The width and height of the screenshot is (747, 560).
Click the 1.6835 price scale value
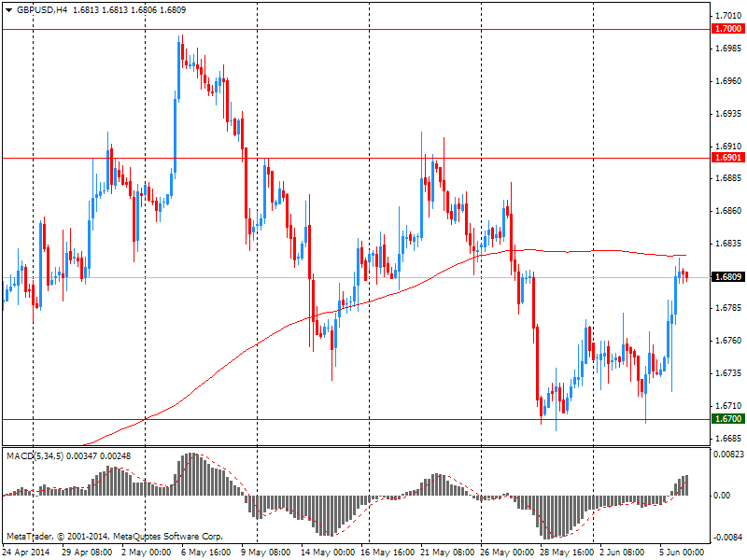(729, 244)
